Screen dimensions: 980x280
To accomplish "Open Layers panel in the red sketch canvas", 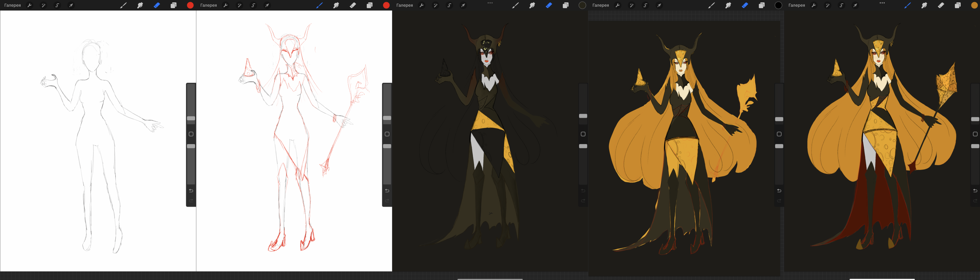I will [x=369, y=5].
